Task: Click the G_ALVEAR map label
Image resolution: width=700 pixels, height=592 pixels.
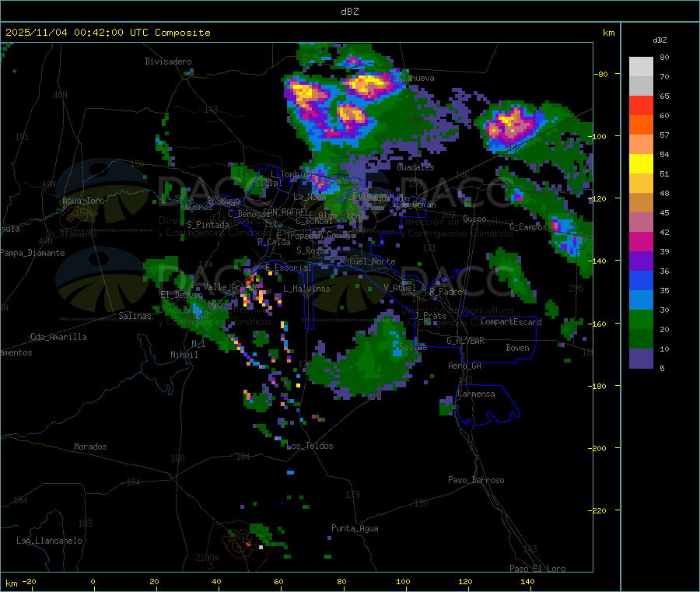Action: pos(465,341)
